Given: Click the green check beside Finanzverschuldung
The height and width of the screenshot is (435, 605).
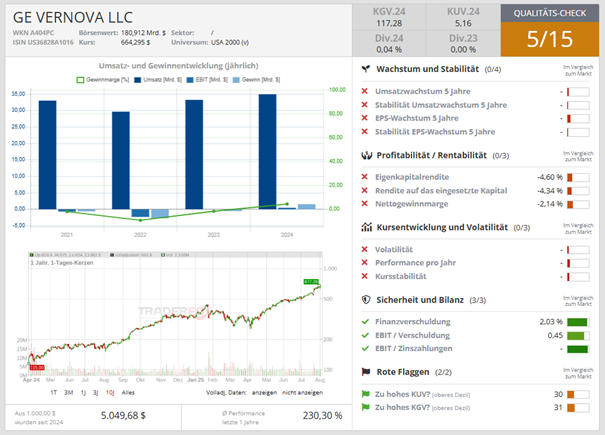Looking at the screenshot, I should tap(365, 322).
